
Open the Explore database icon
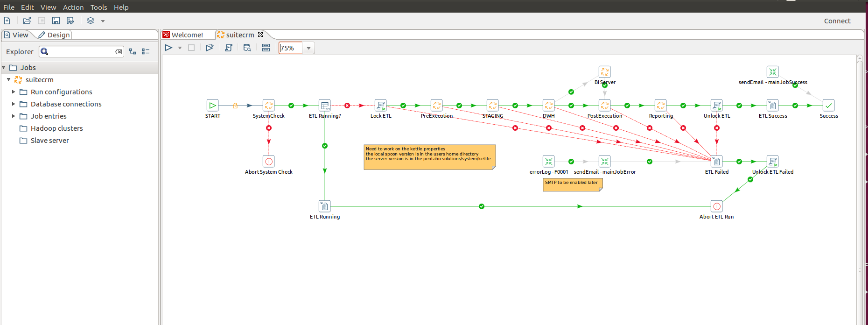click(247, 48)
